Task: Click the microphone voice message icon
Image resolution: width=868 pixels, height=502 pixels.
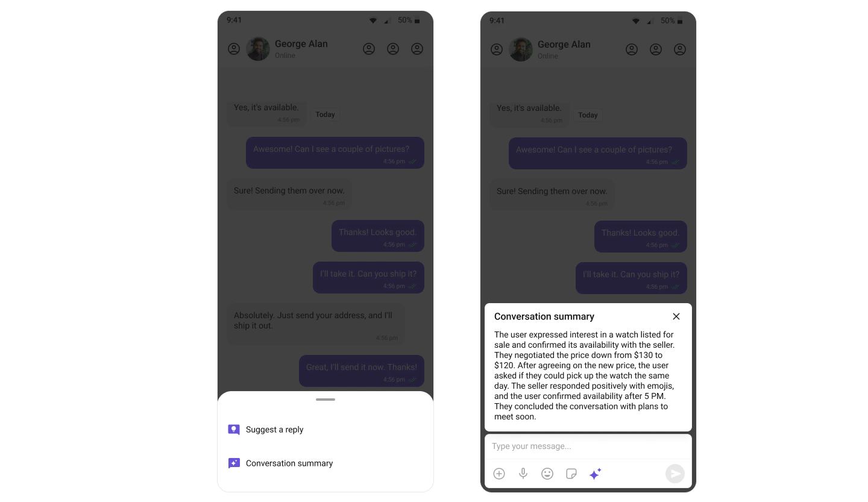Action: pyautogui.click(x=523, y=474)
